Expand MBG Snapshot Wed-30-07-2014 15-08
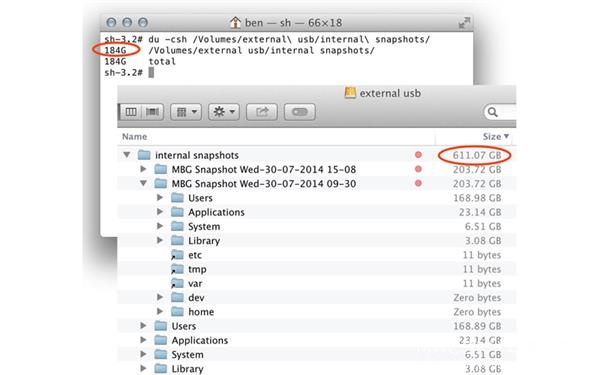The image size is (600, 375). coord(143,169)
